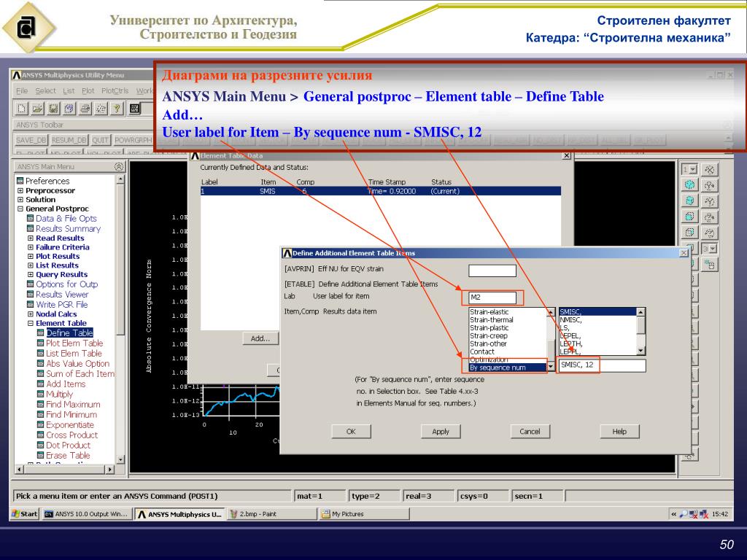Open the Report Generator toolbar icon

pyautogui.click(x=101, y=109)
